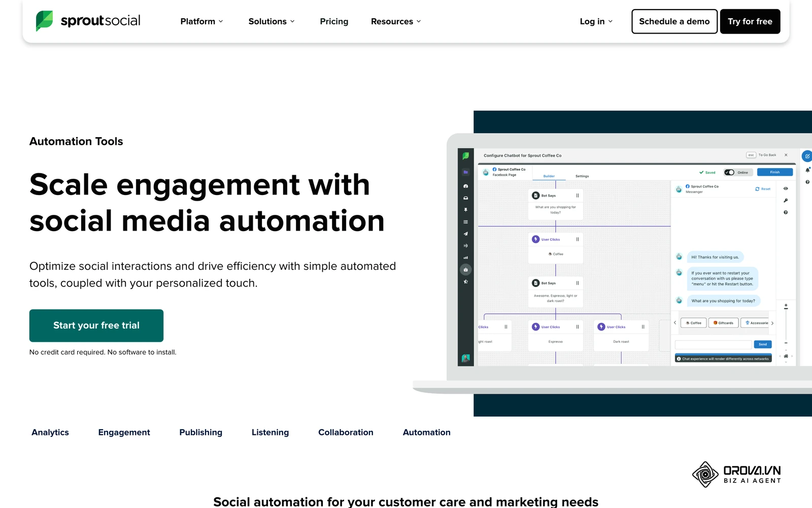Open the Resources dropdown menu

tap(396, 21)
